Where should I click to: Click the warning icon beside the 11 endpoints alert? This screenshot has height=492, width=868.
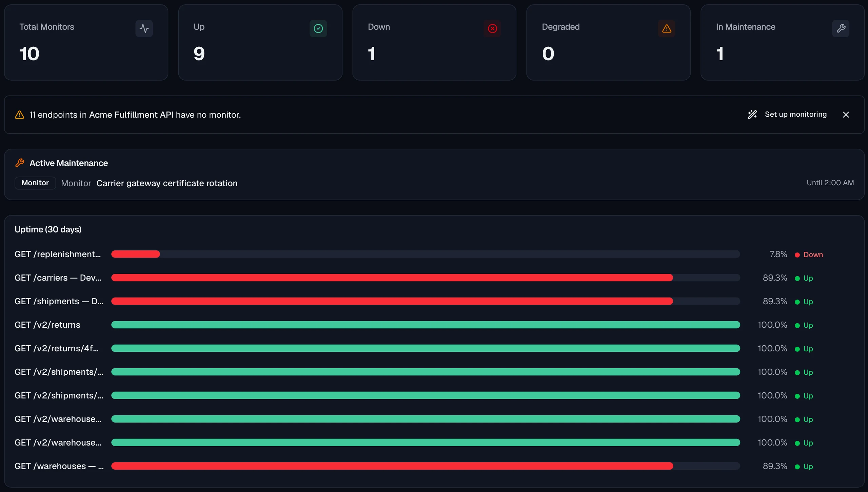pyautogui.click(x=20, y=115)
